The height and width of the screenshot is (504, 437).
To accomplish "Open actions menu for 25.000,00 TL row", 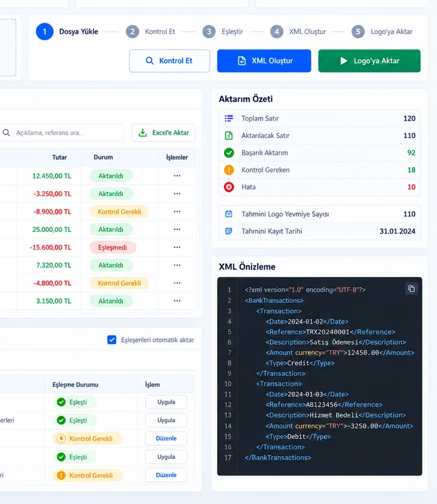I will point(177,230).
